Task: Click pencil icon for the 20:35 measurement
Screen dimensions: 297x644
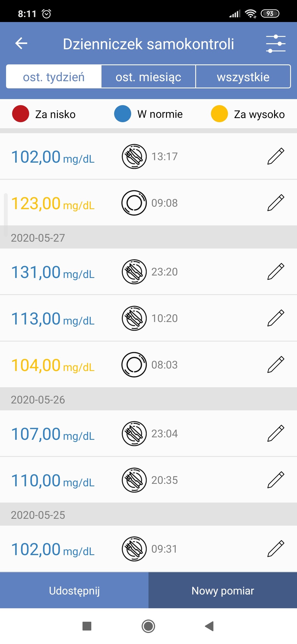Action: pos(276,480)
